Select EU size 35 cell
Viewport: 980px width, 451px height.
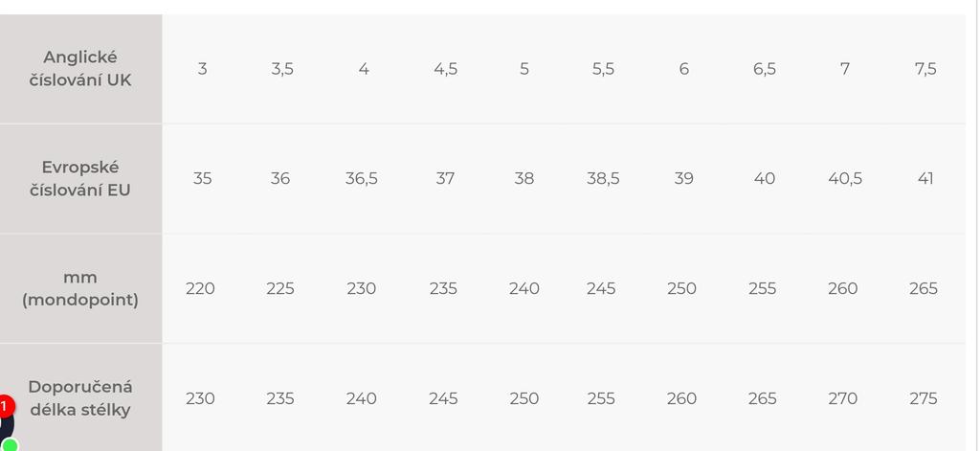[202, 179]
